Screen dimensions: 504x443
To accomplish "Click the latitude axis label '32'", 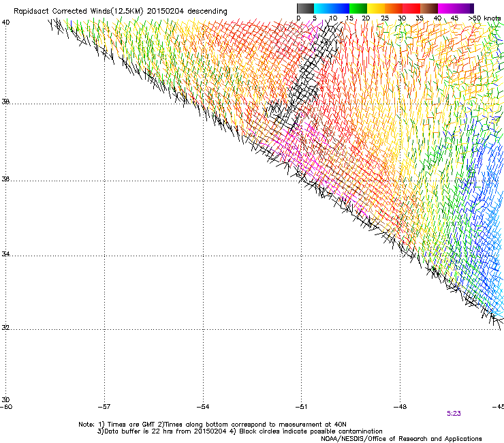I will click(5, 328).
